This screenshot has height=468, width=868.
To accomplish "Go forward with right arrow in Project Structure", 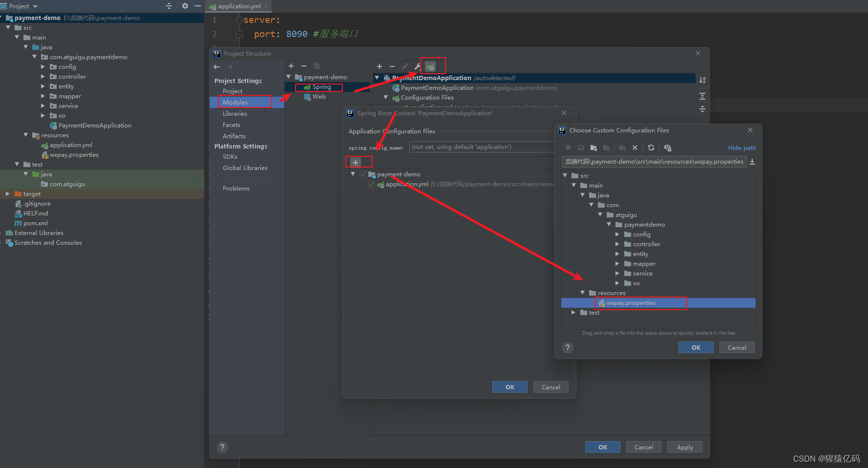I will (x=230, y=67).
